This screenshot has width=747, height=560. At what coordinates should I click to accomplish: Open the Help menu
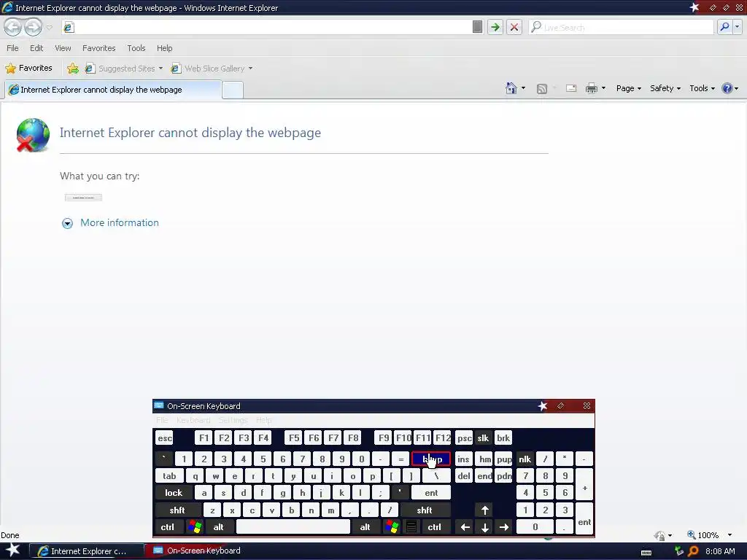164,48
